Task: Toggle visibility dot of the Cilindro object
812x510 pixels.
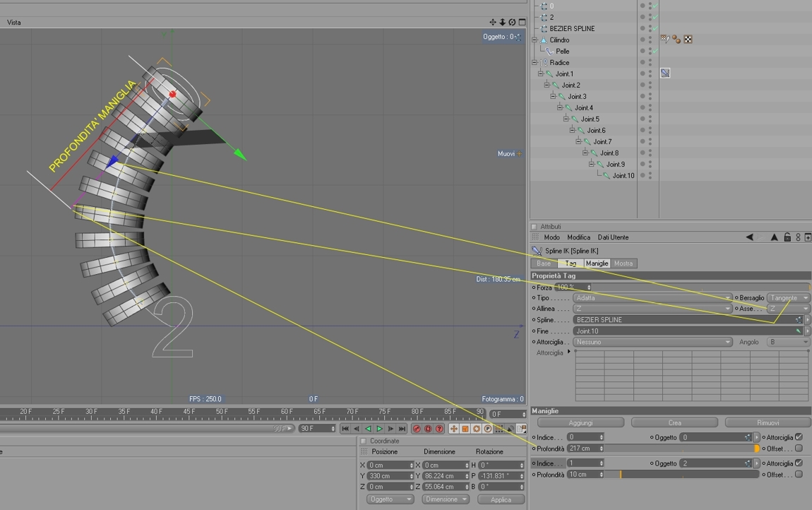Action: 643,40
